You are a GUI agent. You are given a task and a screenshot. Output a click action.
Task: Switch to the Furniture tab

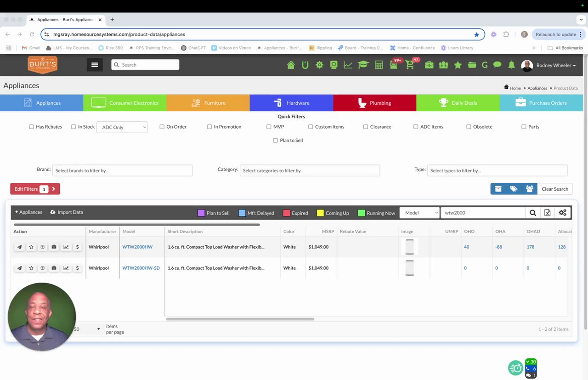[x=208, y=103]
